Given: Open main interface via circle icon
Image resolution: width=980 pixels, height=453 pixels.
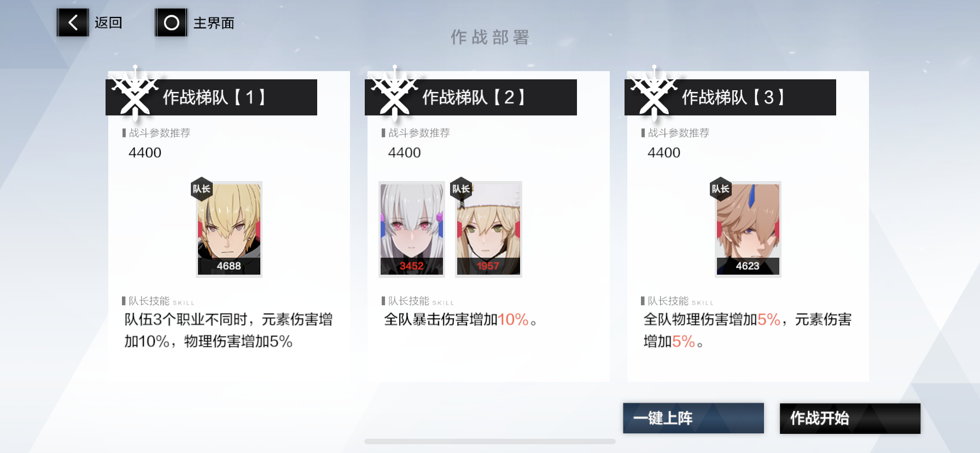Looking at the screenshot, I should coord(171,22).
